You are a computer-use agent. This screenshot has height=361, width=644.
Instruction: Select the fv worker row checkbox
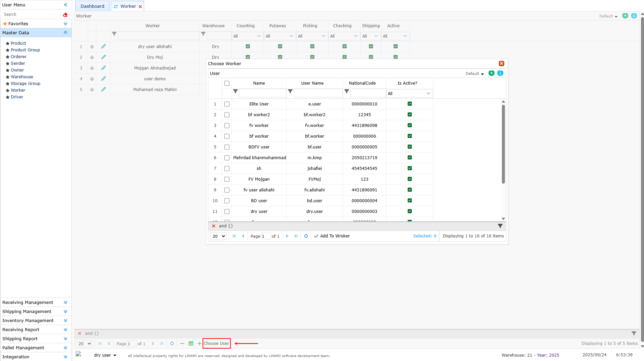[x=227, y=126]
